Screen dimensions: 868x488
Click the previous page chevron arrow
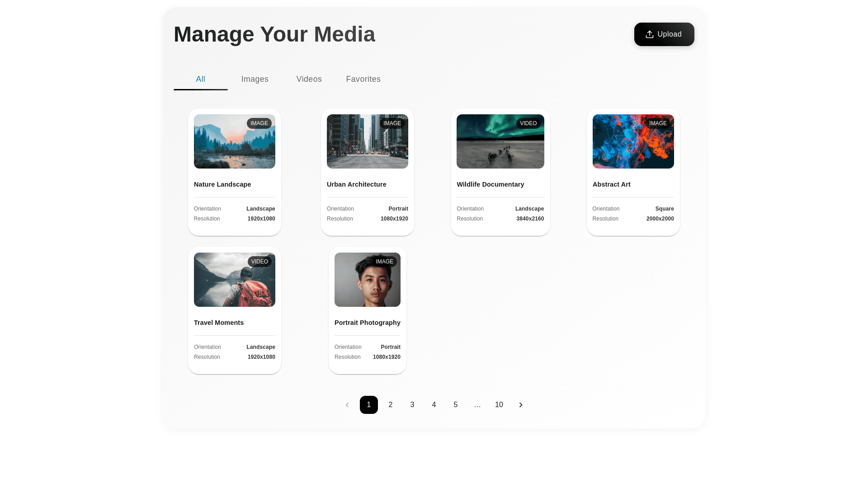pyautogui.click(x=347, y=405)
